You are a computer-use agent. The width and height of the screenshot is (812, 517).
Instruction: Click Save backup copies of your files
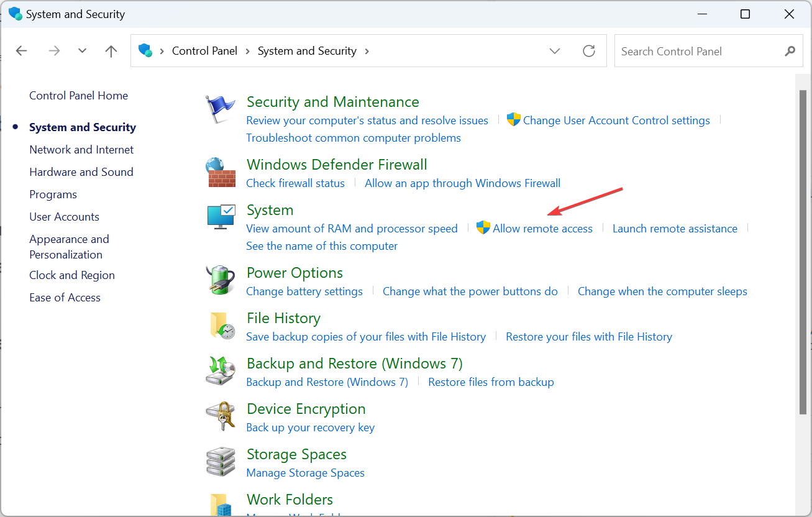pyautogui.click(x=366, y=337)
